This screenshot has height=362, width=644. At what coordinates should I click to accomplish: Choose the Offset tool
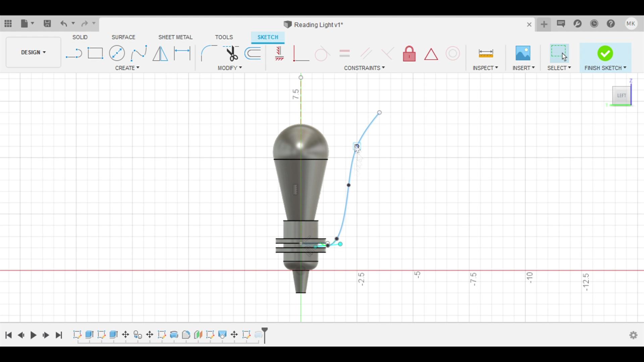[253, 53]
